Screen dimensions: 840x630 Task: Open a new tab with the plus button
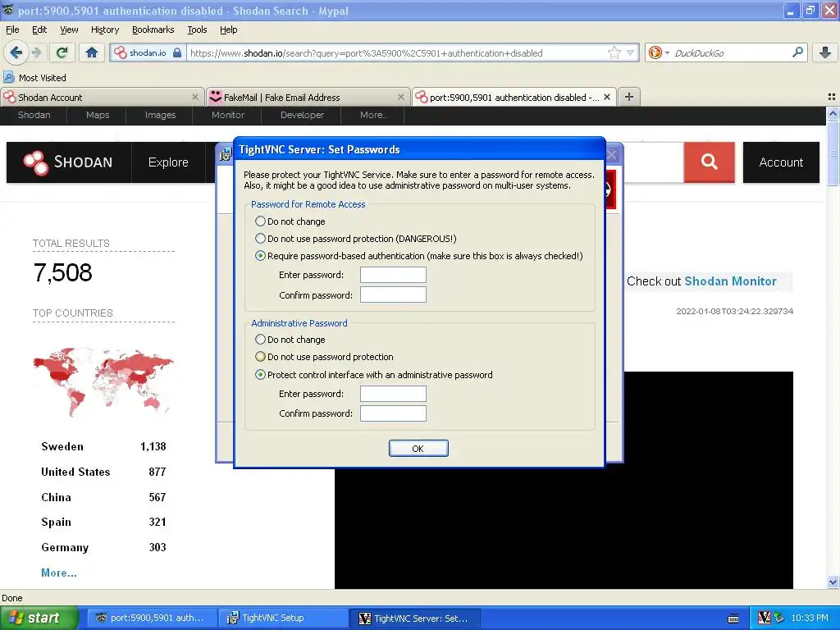[x=629, y=97]
